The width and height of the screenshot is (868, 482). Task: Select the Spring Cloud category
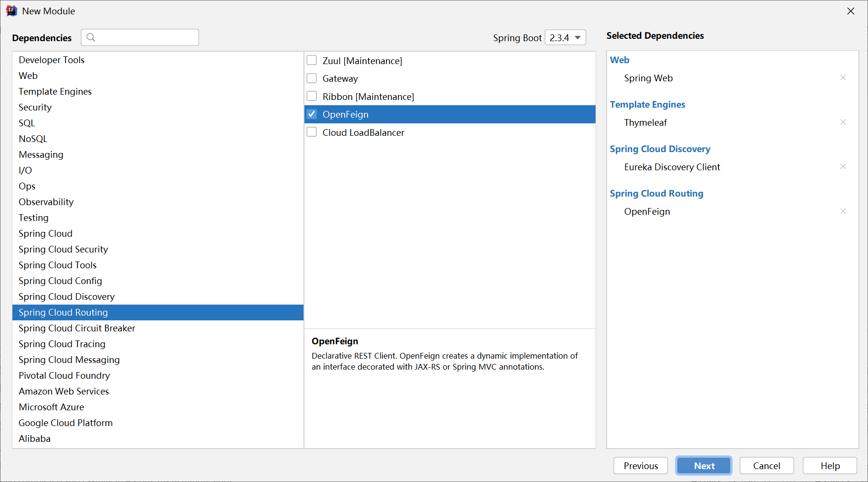coord(158,233)
